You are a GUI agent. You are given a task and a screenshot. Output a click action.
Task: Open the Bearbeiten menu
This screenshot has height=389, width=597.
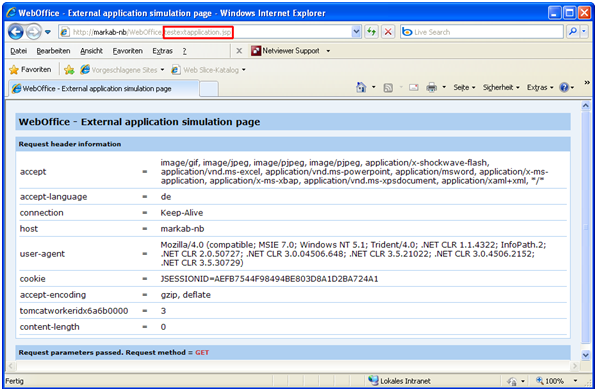point(53,51)
